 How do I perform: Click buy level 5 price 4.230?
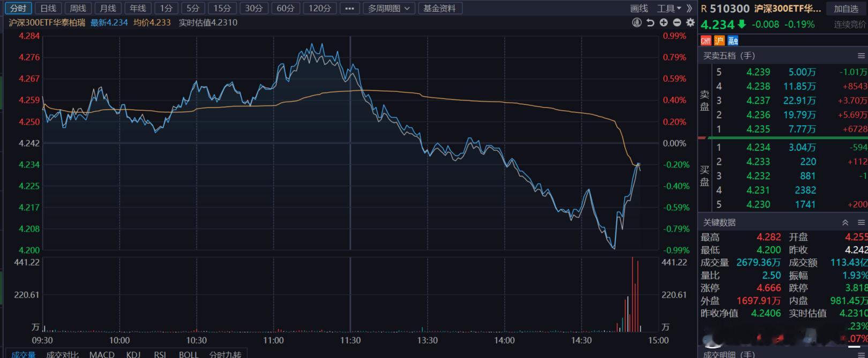click(x=758, y=204)
